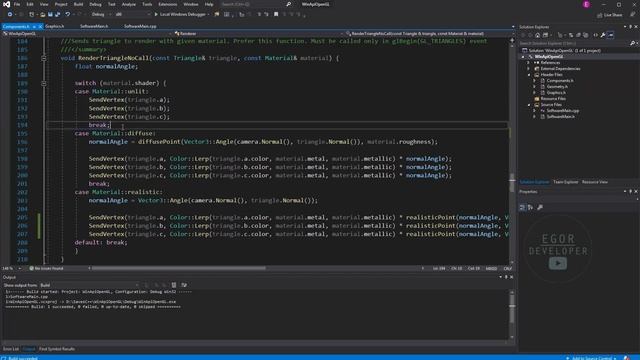Switch to the Error List tab

[11, 349]
